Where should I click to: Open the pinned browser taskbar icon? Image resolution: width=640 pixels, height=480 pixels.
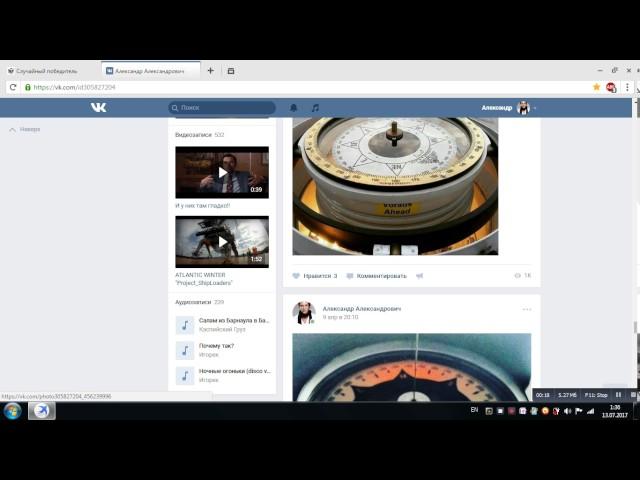point(42,411)
